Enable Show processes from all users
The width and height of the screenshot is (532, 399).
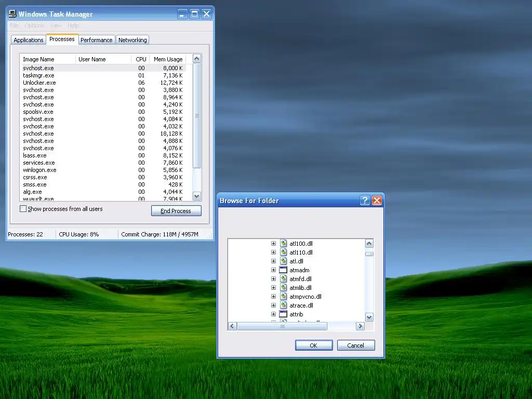tap(23, 209)
